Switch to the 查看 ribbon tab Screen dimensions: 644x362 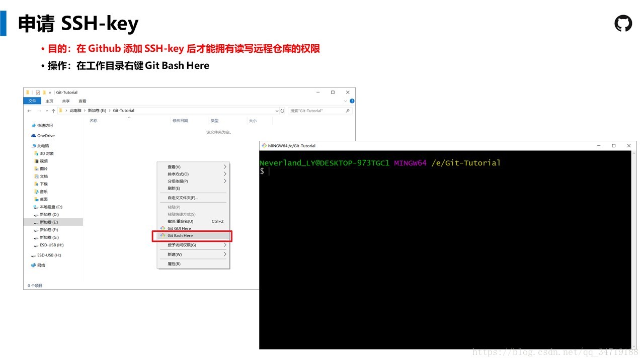(83, 101)
